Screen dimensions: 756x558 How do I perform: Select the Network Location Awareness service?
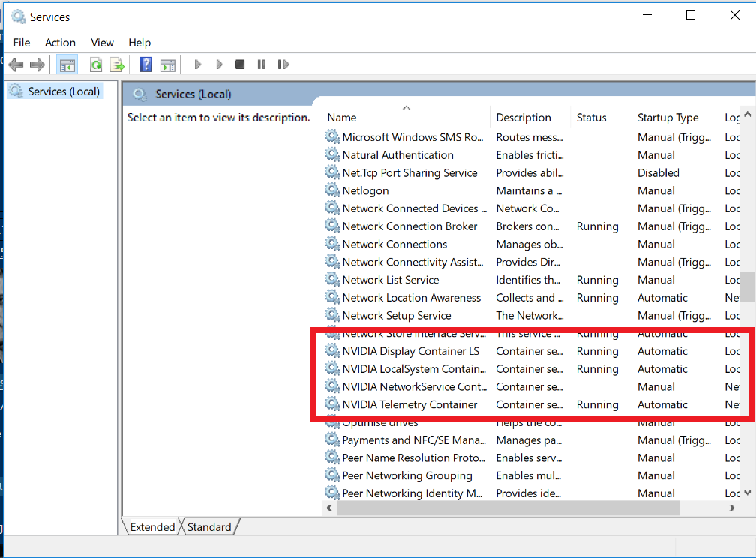tap(532, 298)
